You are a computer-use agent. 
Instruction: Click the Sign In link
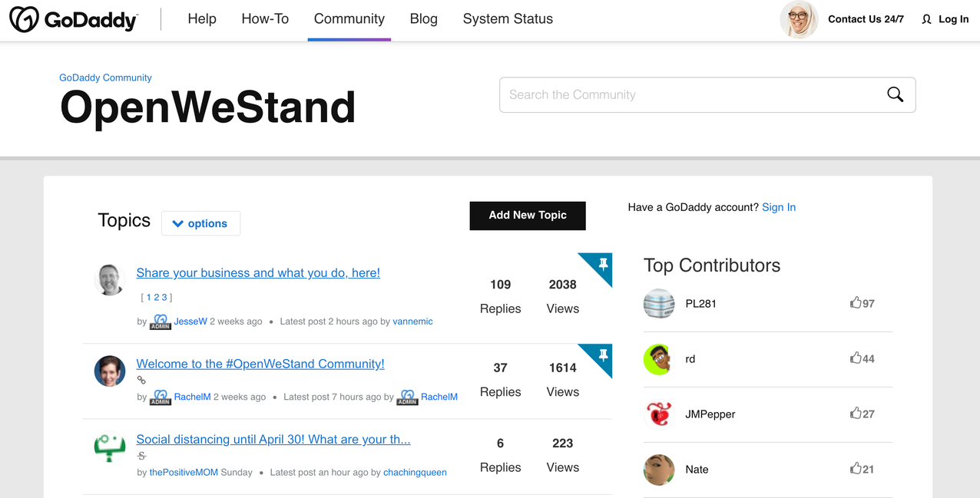coord(779,207)
